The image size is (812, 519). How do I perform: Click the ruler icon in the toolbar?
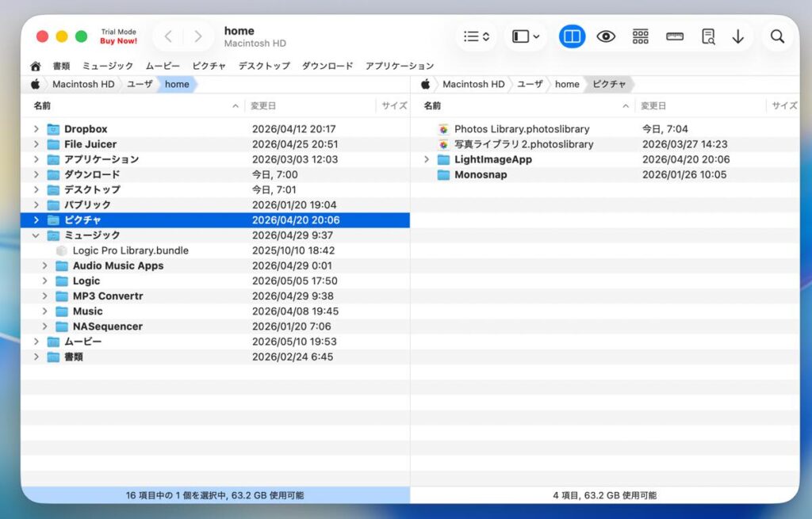[674, 36]
